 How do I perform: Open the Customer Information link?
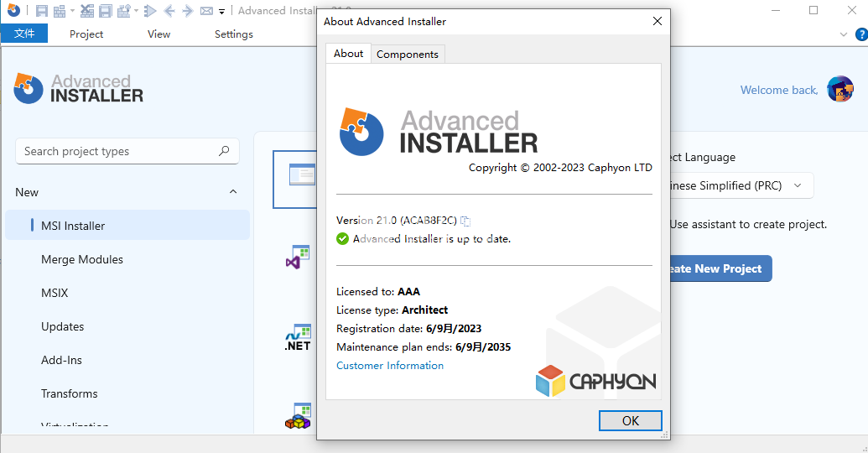coord(390,366)
